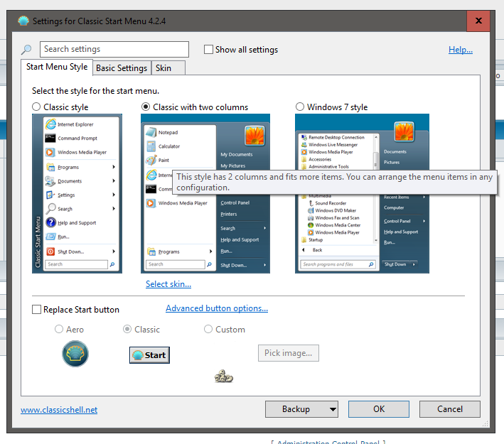Open the Basic Settings tab
This screenshot has height=444, width=504.
tap(122, 68)
